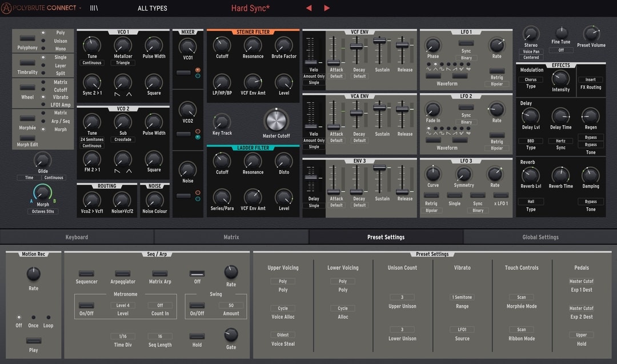Open the preset browser library icon
The image size is (617, 364).
pos(94,8)
